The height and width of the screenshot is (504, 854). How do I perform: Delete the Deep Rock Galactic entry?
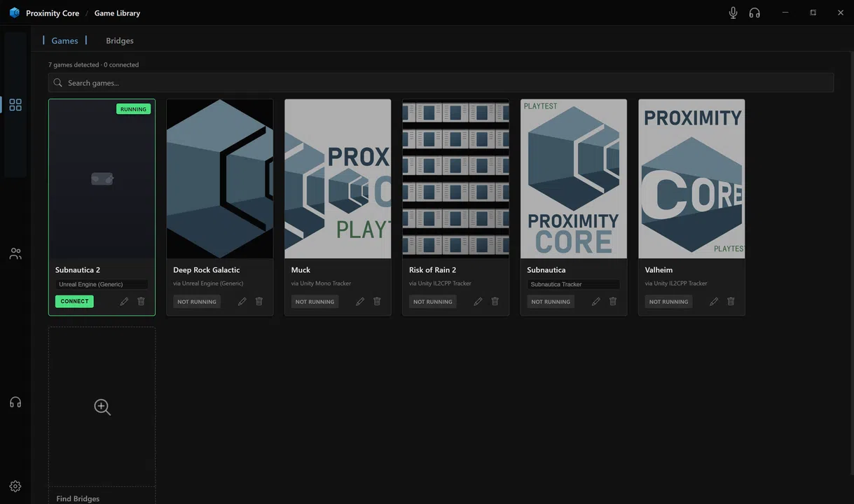click(259, 302)
